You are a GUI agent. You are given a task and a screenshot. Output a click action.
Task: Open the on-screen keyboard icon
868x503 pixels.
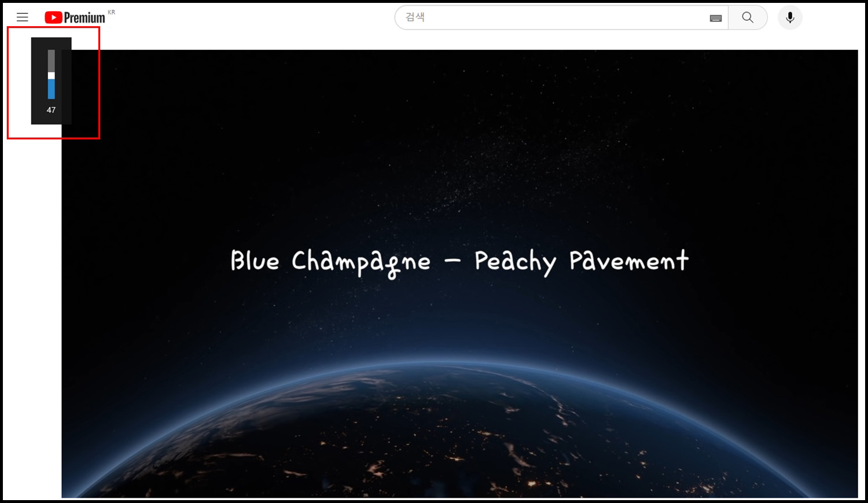716,18
